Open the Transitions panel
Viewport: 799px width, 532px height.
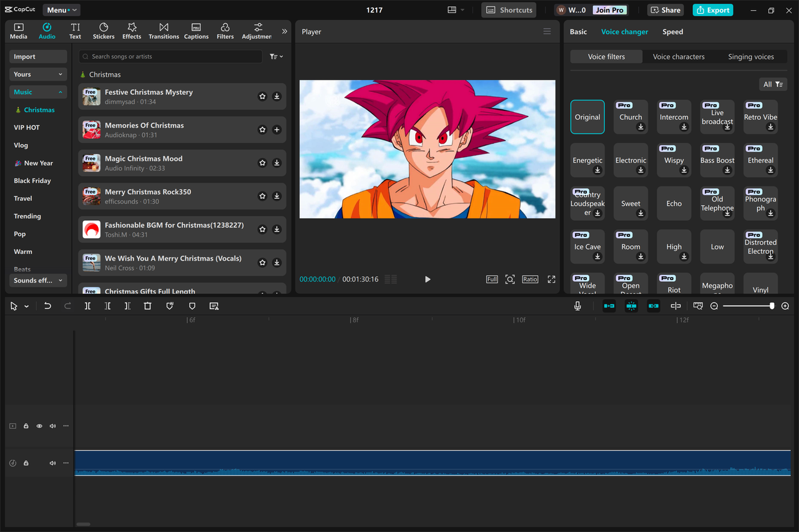(164, 31)
